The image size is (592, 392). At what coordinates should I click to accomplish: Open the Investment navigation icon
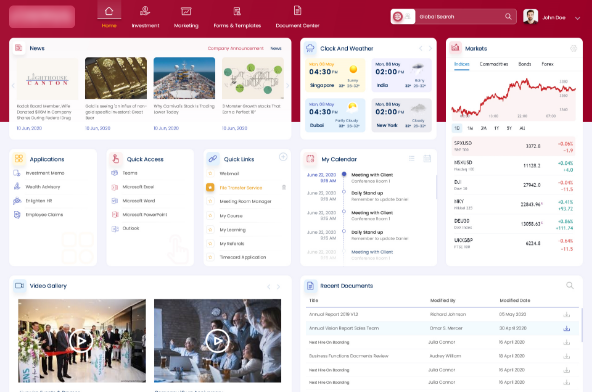145,11
